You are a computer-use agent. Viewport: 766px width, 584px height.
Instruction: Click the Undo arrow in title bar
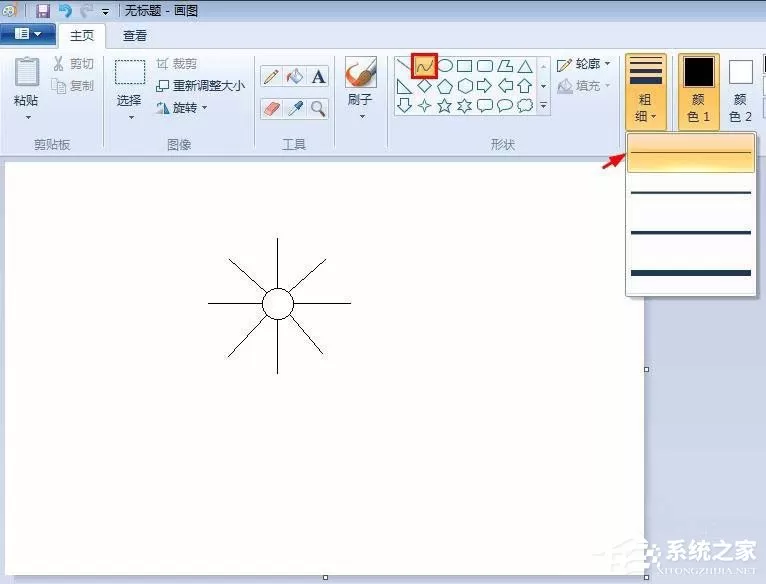(65, 10)
